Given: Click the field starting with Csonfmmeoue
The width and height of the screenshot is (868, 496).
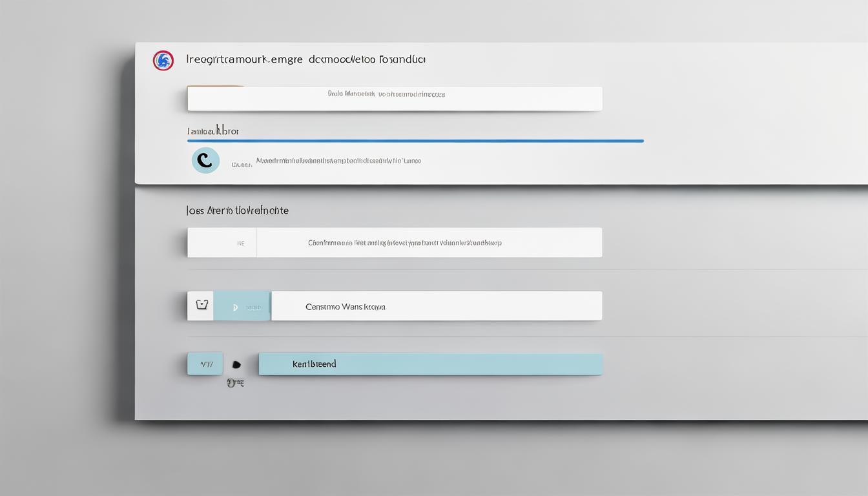Looking at the screenshot, I should (429, 243).
